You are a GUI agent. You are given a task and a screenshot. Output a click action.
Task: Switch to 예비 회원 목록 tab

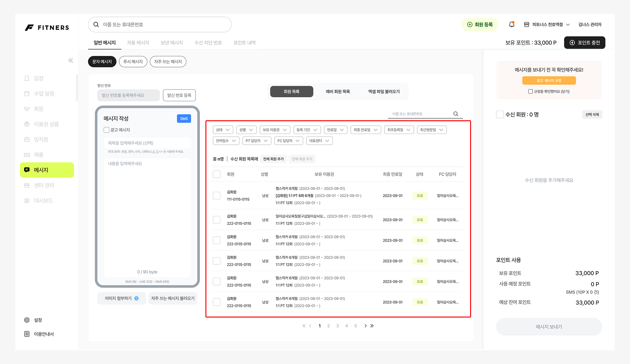338,92
